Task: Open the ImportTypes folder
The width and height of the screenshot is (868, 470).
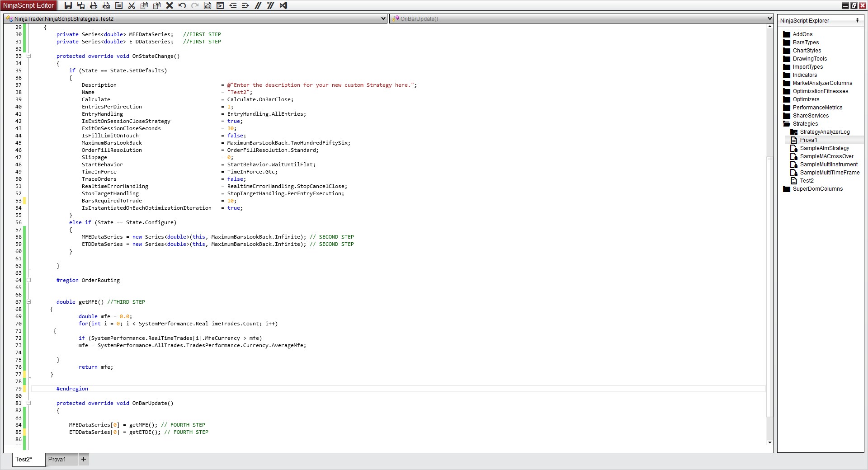Action: click(x=808, y=67)
